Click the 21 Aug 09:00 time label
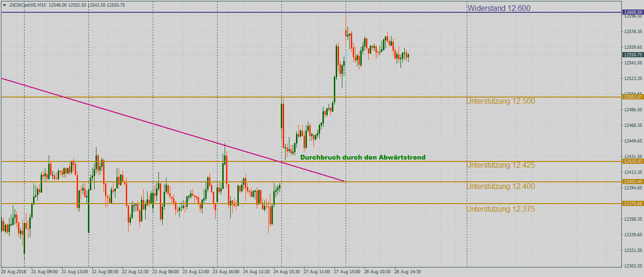Viewport: 644px width, 277px height. (44, 272)
